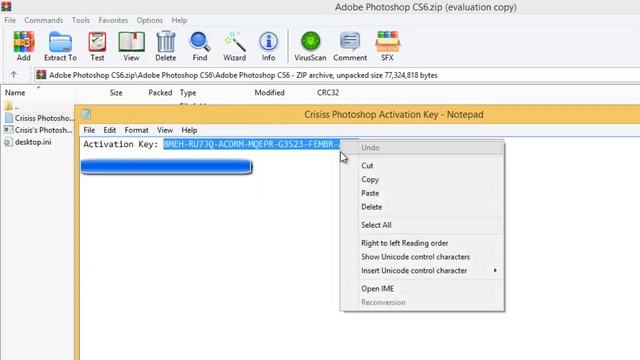Image resolution: width=640 pixels, height=360 pixels.
Task: Open Notepad View menu
Action: pos(165,130)
